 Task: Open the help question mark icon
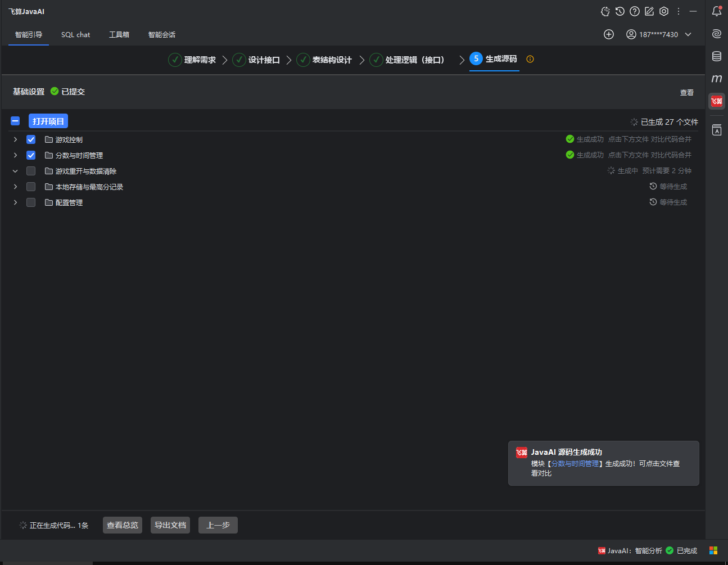point(635,11)
